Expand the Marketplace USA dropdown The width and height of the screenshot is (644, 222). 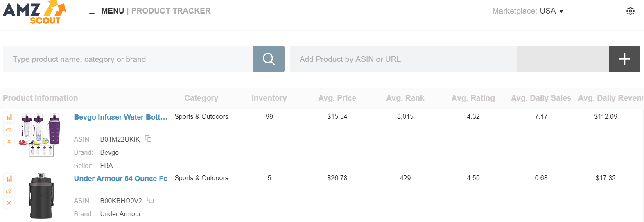point(528,11)
